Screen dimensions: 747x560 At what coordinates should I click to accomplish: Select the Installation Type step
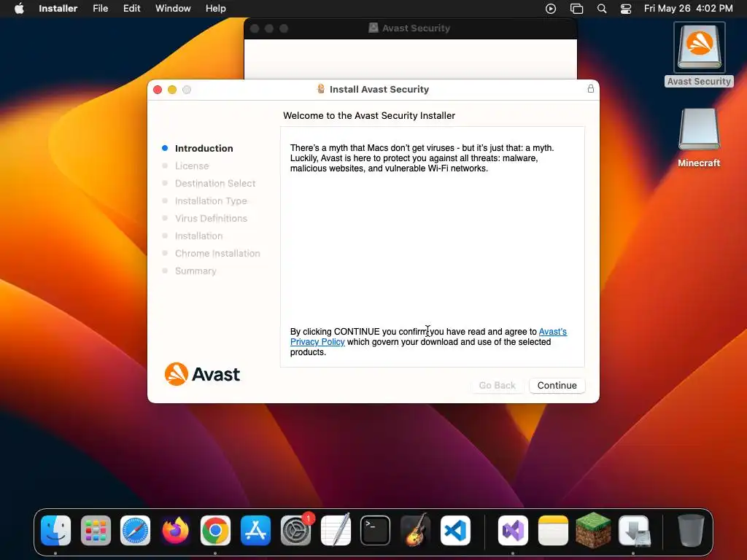211,201
